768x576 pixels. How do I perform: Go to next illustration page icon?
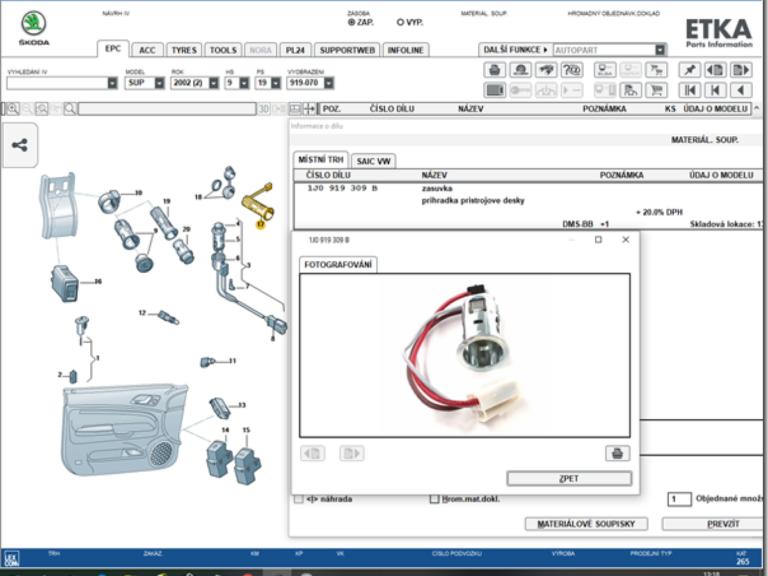pyautogui.click(x=740, y=70)
